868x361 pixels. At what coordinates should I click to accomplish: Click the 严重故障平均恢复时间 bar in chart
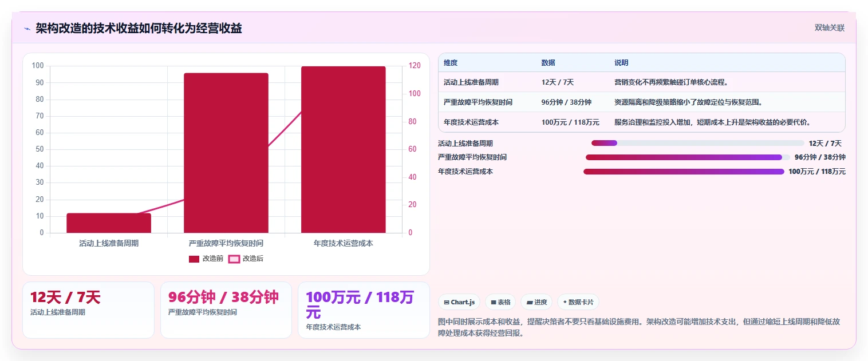click(226, 153)
